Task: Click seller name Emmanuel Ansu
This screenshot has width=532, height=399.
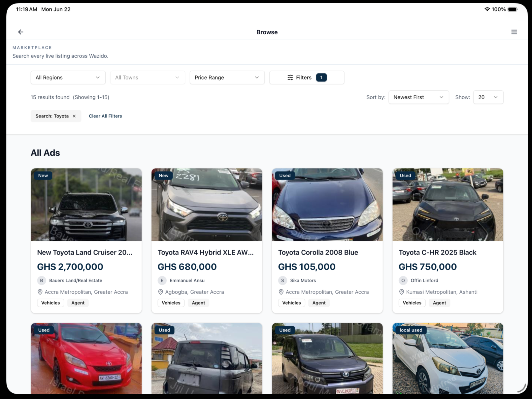Action: click(187, 280)
